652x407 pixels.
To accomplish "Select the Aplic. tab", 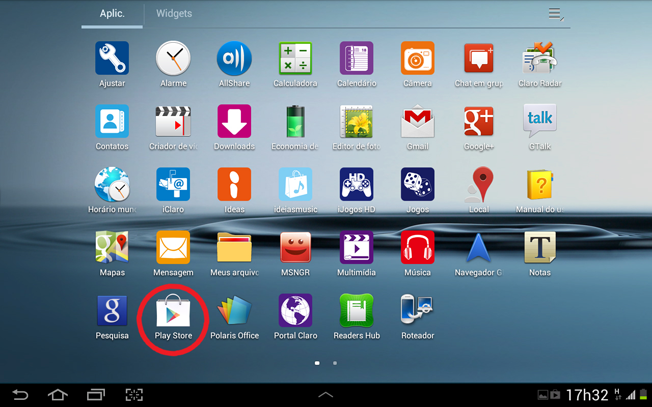I will [112, 14].
